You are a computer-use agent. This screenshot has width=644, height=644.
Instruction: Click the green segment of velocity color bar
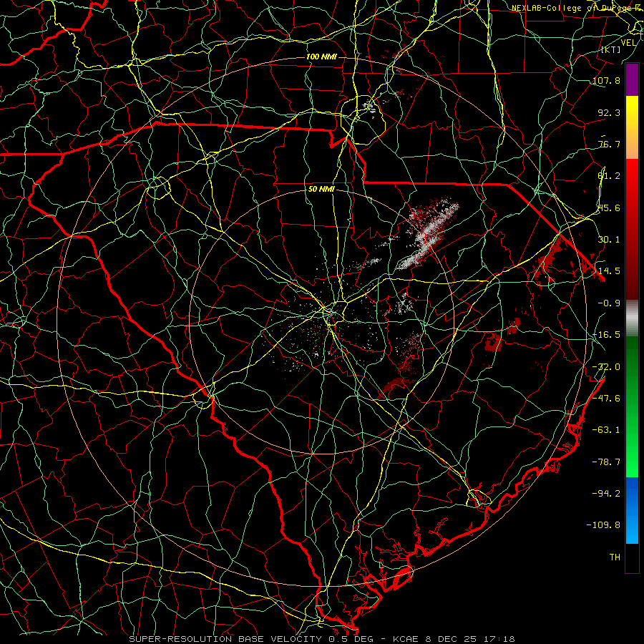[632, 406]
